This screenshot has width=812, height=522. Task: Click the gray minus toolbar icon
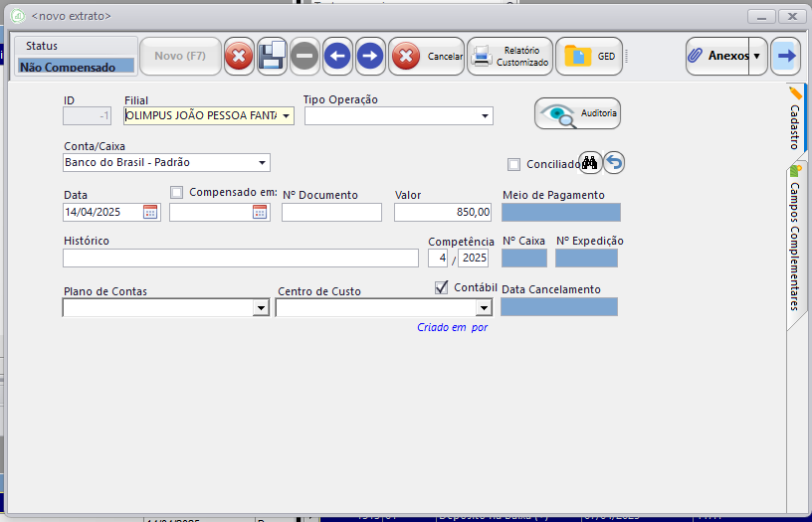click(304, 56)
